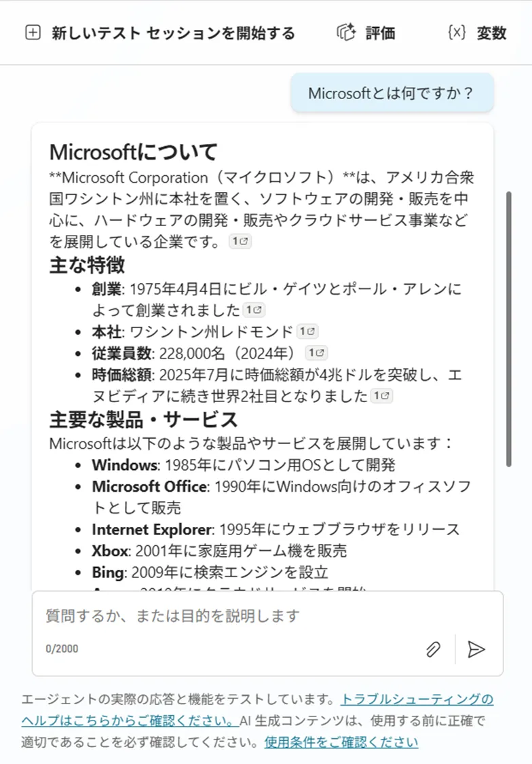Click the 新しいテスト セッションを開始する label
Screen dimensions: 532x764
pos(174,33)
